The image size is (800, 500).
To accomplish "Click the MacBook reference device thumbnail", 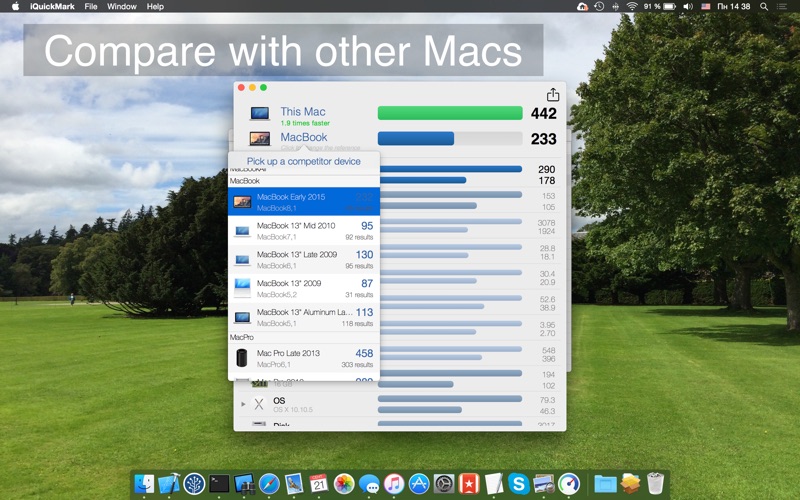I will [x=260, y=138].
